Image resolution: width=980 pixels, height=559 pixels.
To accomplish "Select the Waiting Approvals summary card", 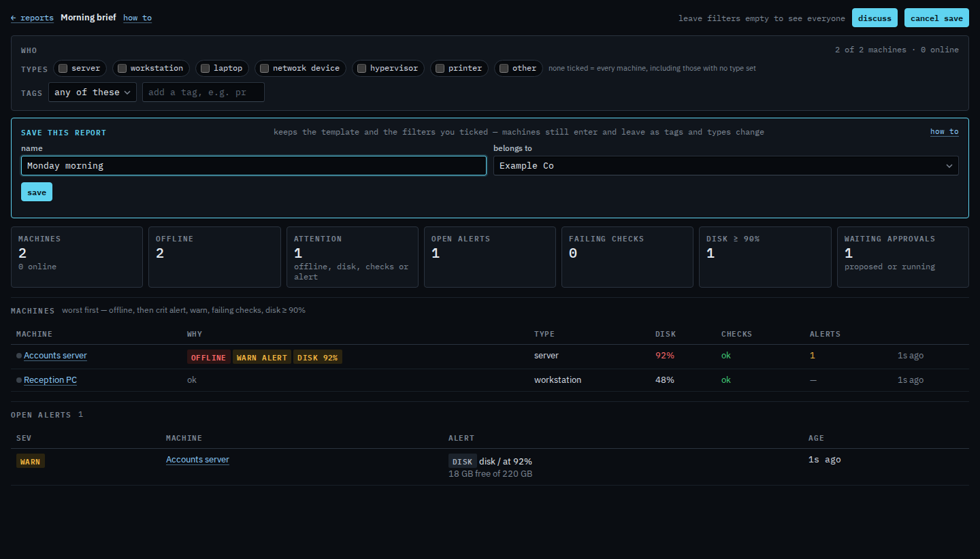I will tap(903, 257).
